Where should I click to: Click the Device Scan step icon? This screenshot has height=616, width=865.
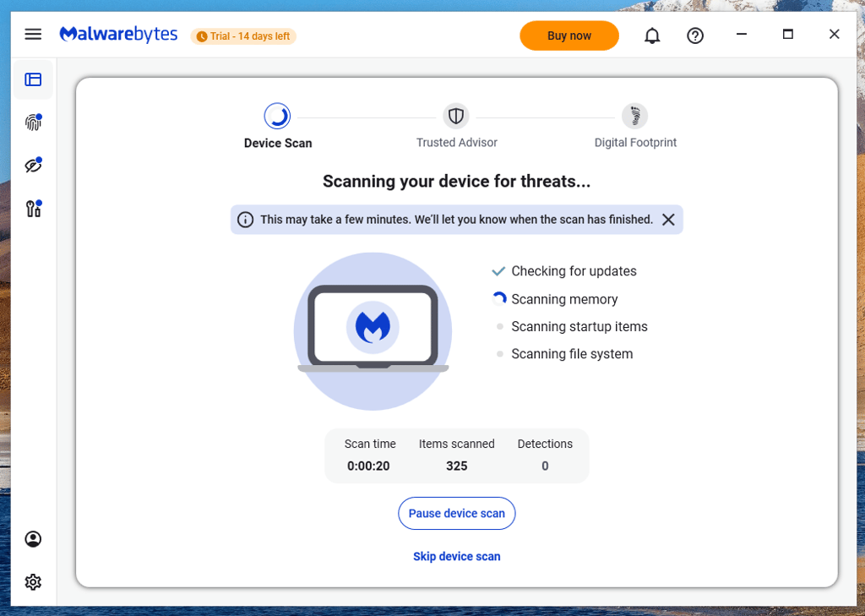[277, 116]
